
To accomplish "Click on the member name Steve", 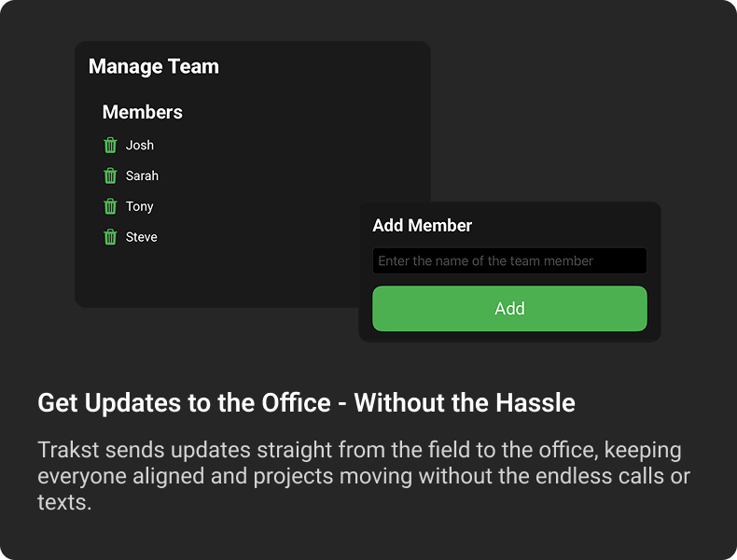I will (x=142, y=237).
